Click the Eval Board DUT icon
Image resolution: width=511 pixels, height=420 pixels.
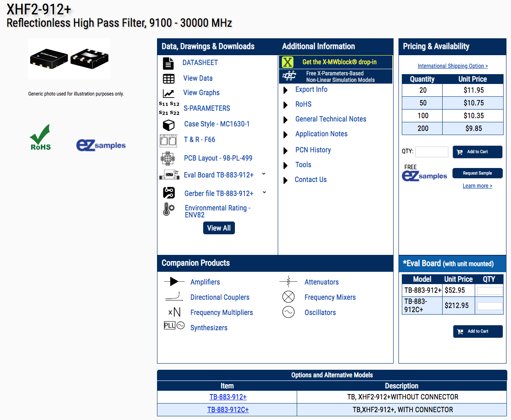(x=169, y=175)
